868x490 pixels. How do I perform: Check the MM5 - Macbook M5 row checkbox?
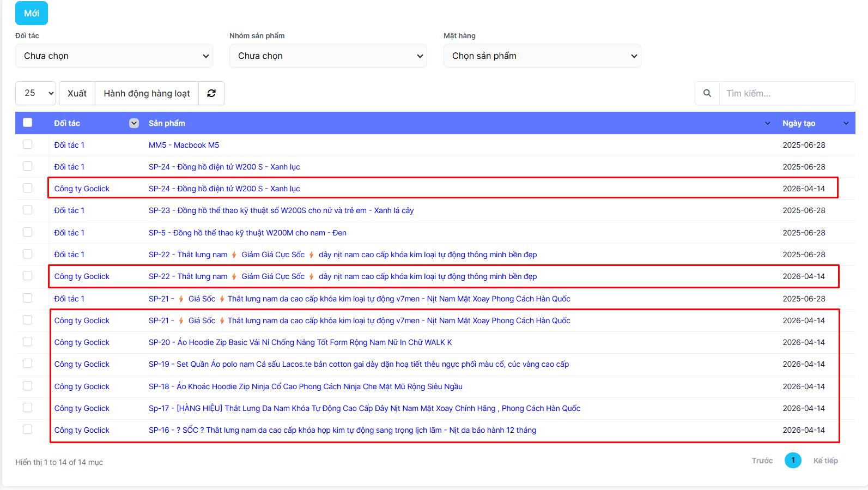[28, 144]
